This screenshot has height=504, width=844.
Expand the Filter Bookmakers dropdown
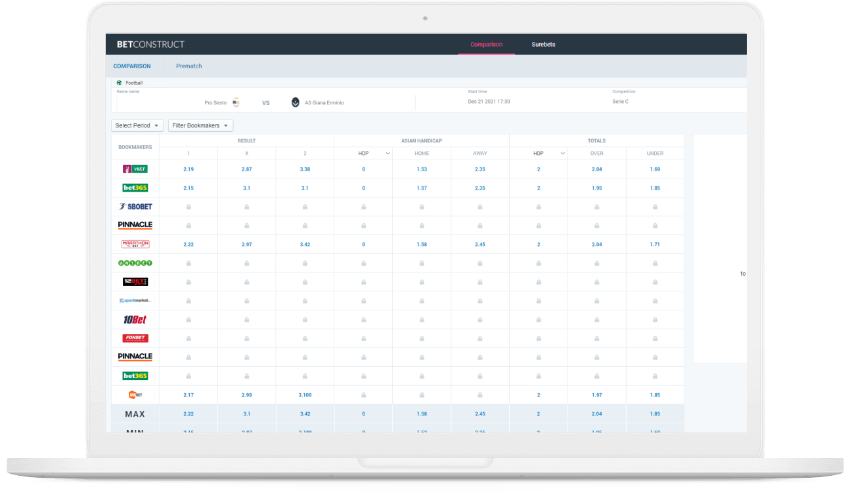(200, 125)
